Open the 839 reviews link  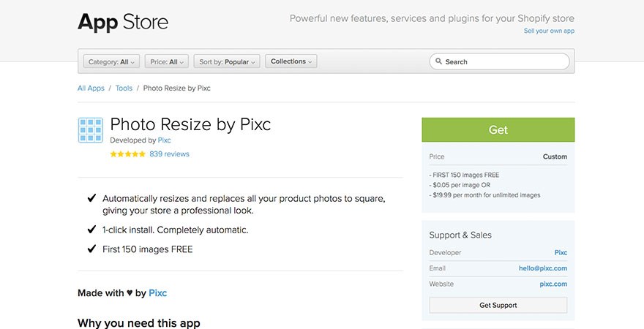(x=169, y=154)
